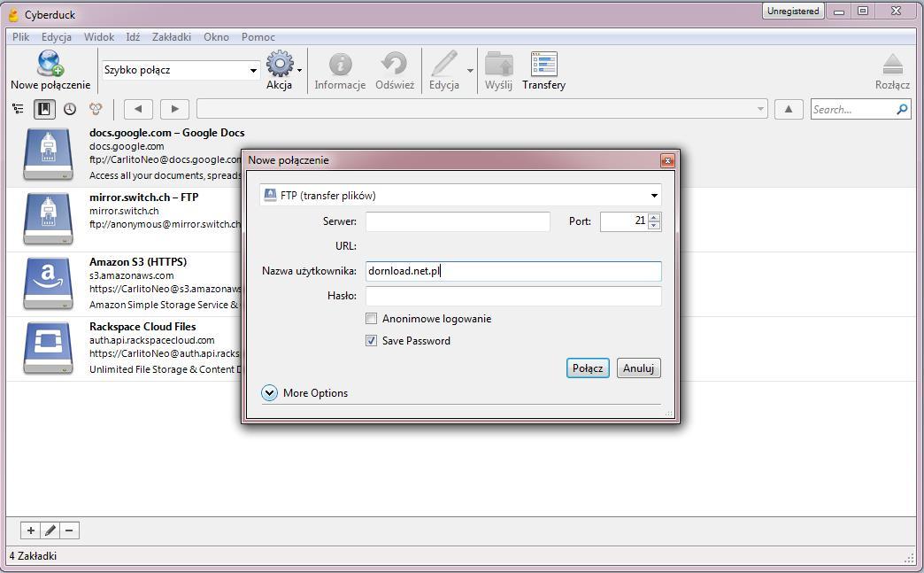Viewport: 924px width, 573px height.
Task: Click the Serwer input field
Action: 458,221
